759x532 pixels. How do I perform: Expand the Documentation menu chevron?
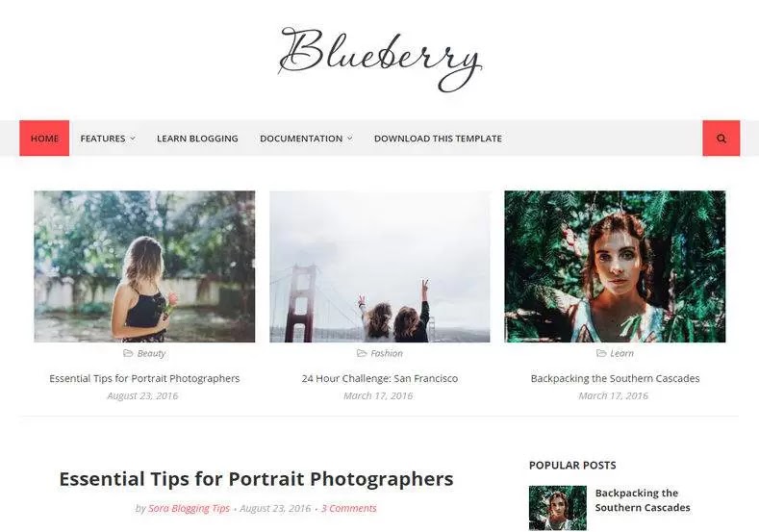(x=350, y=139)
